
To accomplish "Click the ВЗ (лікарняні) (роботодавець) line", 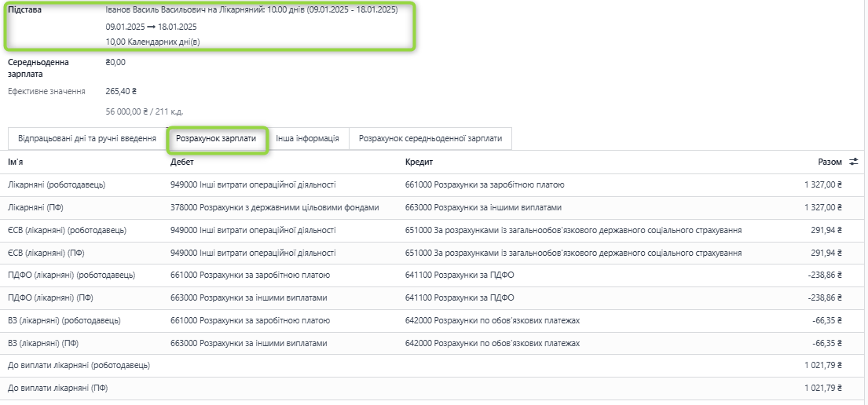I will pos(64,321).
